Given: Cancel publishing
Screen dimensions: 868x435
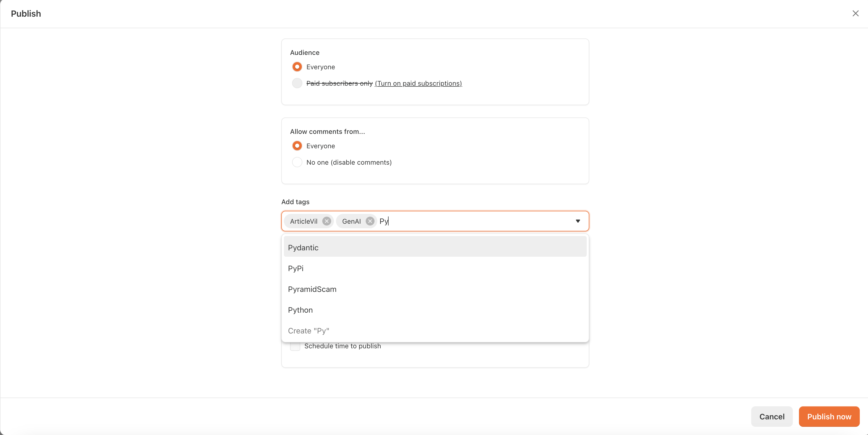Looking at the screenshot, I should (771, 417).
